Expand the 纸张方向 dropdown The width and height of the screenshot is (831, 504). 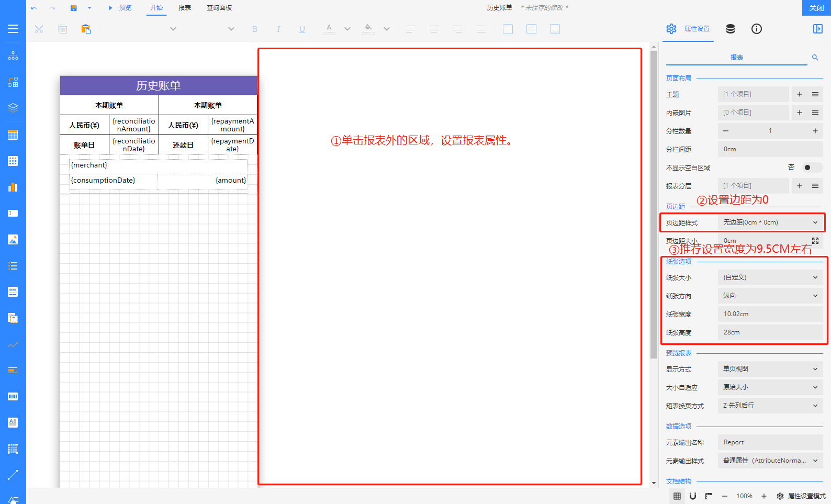[770, 296]
